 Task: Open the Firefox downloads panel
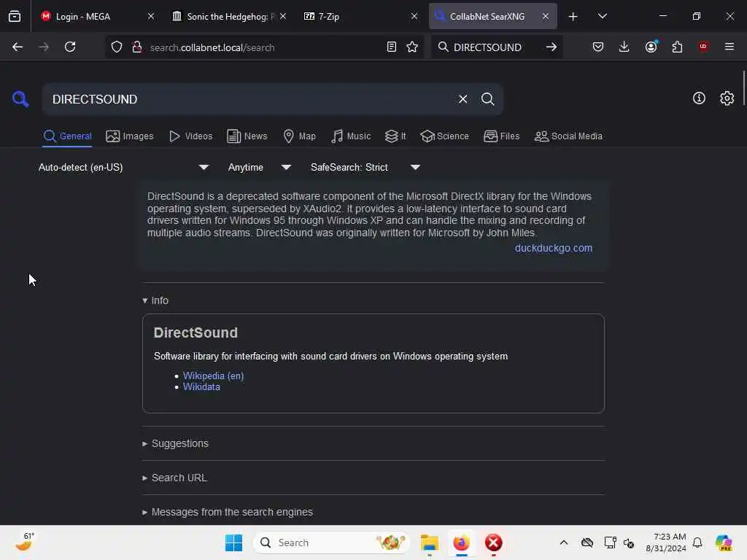[x=624, y=47]
